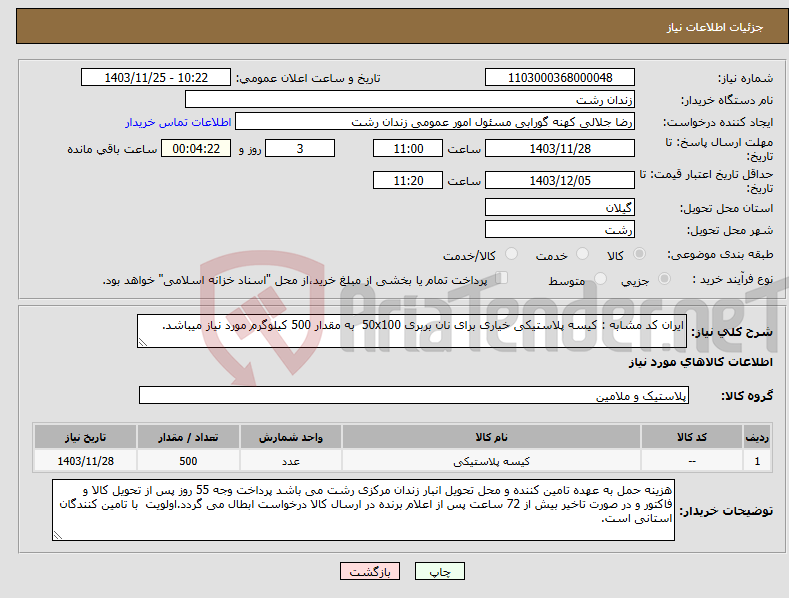Select the کالا radio button
The width and height of the screenshot is (789, 598).
tap(640, 254)
